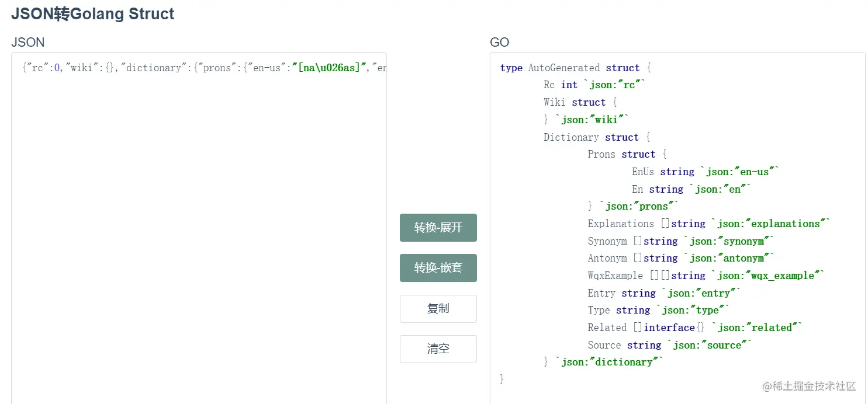Click the 'Rc int' line in the Go output
Screen dimensions: 868x404
[595, 85]
